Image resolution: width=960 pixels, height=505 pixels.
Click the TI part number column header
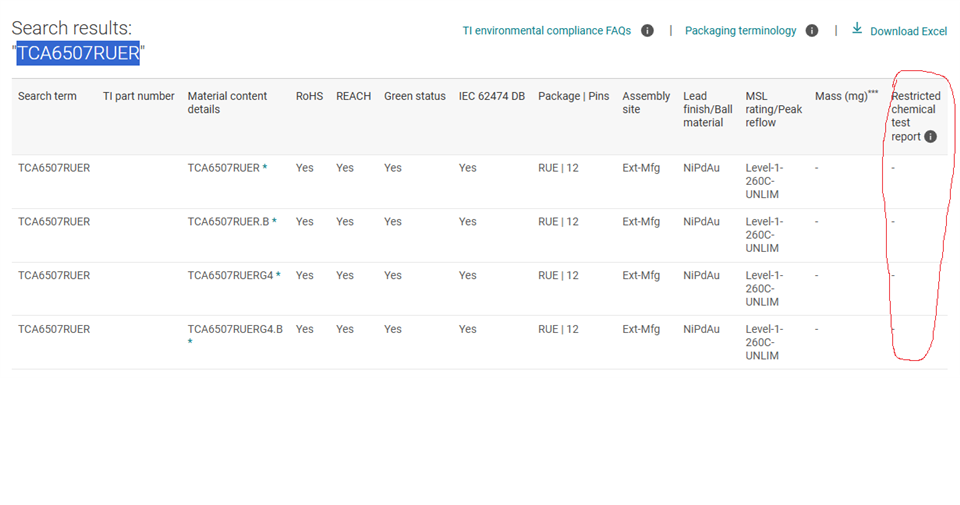click(x=138, y=96)
